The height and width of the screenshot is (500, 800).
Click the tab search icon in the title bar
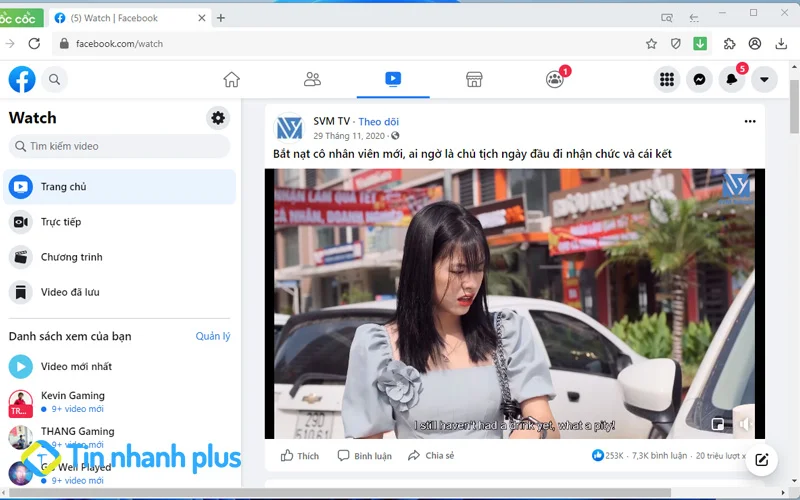(x=666, y=18)
